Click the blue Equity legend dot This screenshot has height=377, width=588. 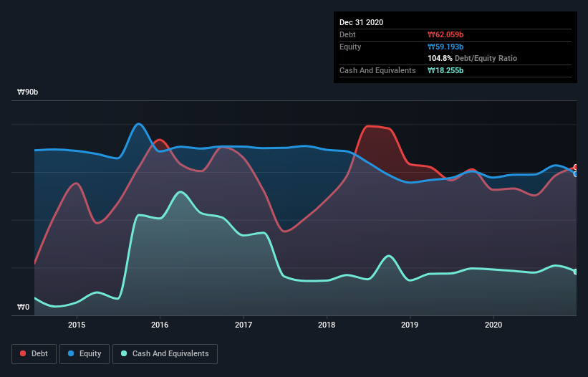(x=71, y=353)
